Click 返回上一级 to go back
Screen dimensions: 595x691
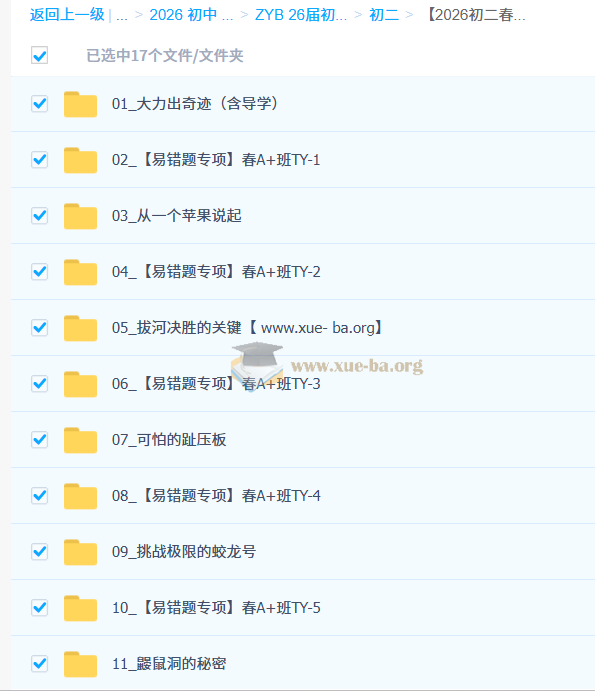click(x=67, y=15)
